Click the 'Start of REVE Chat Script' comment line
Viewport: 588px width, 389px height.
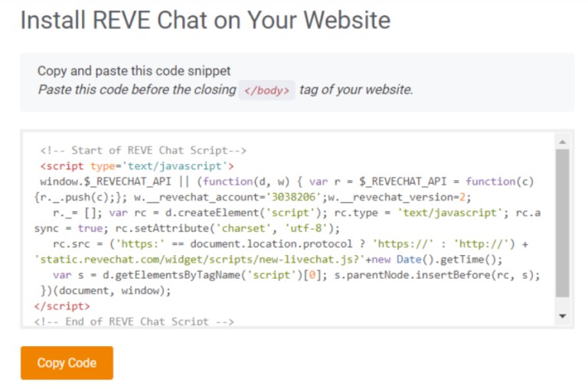[143, 150]
